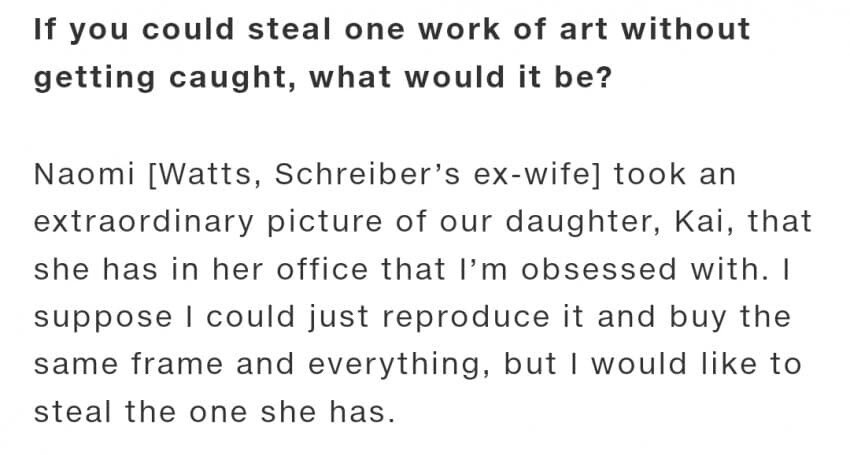This screenshot has height=455, width=850.
Task: Click the word "extraordinary" in the paragraph
Action: (x=144, y=222)
